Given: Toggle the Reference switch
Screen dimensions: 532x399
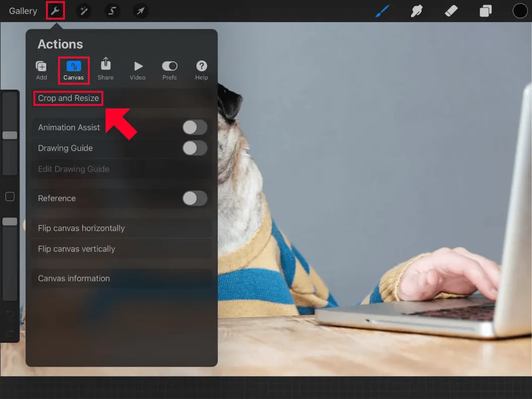Looking at the screenshot, I should [x=195, y=198].
